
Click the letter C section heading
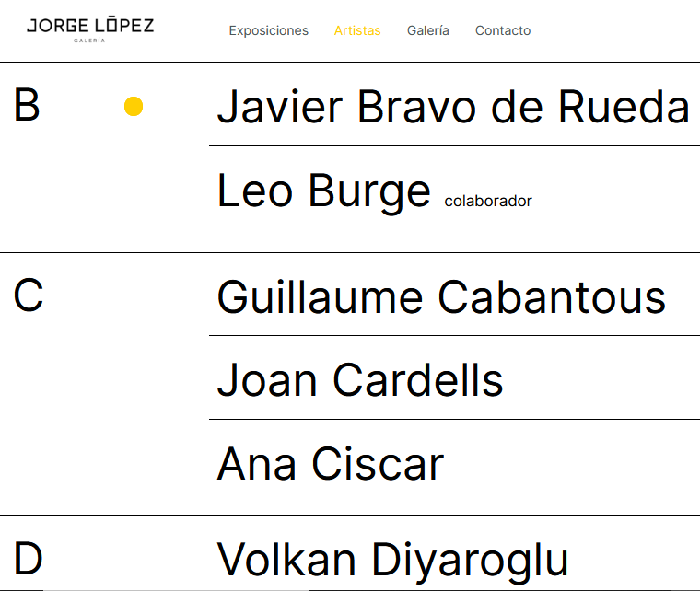tap(29, 296)
